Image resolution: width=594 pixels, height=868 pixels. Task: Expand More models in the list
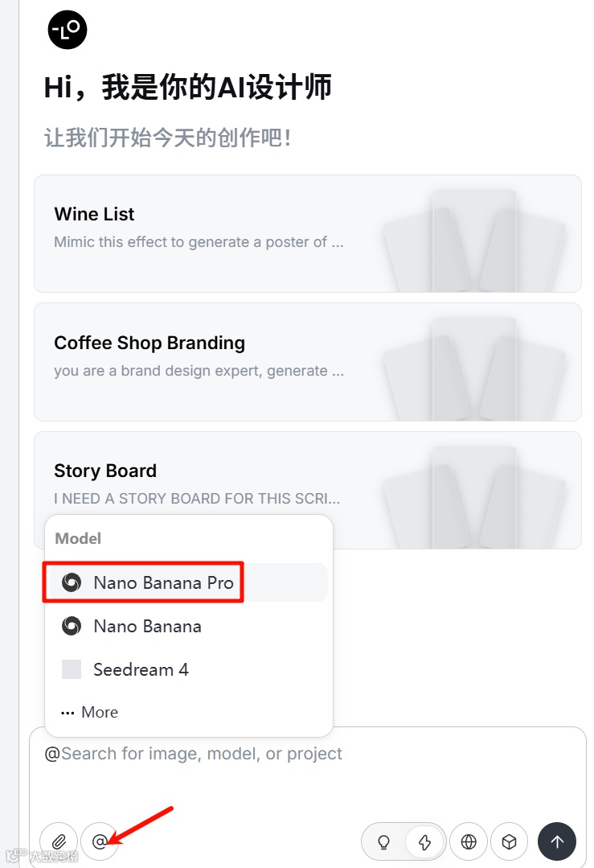[x=90, y=712]
